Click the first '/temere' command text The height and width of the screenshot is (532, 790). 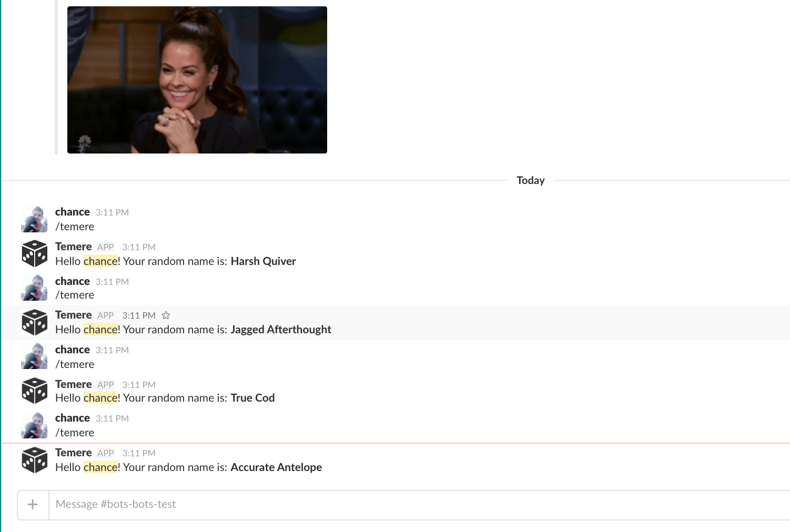(x=75, y=227)
